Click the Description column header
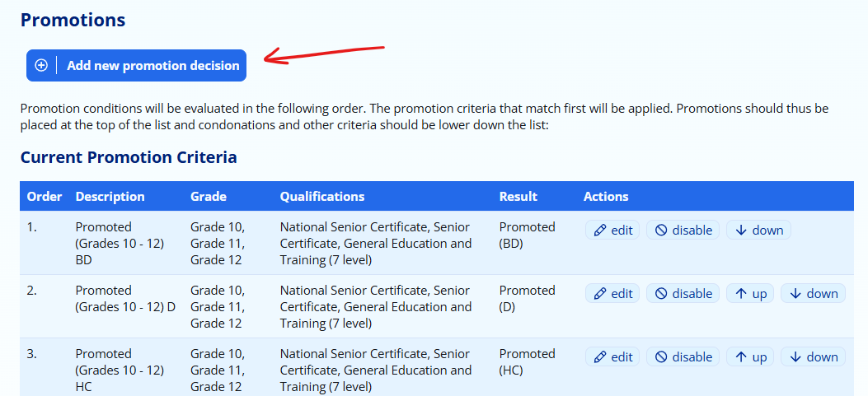 (110, 197)
